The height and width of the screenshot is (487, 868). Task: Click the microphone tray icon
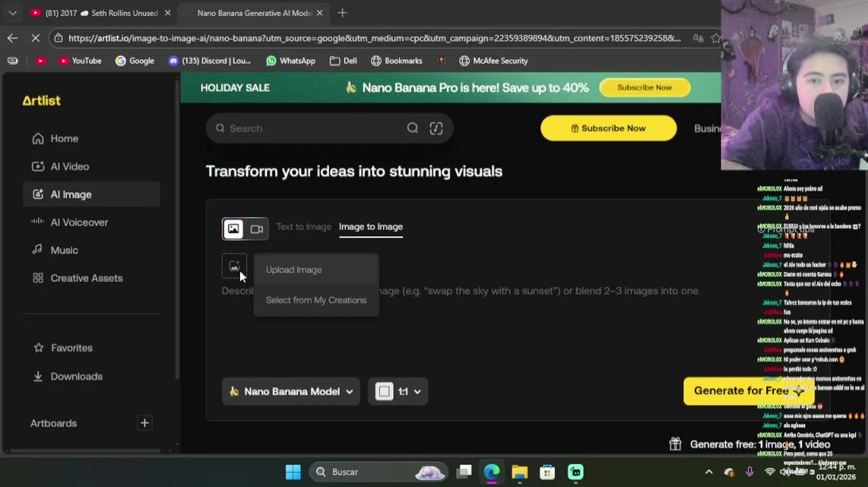(749, 471)
